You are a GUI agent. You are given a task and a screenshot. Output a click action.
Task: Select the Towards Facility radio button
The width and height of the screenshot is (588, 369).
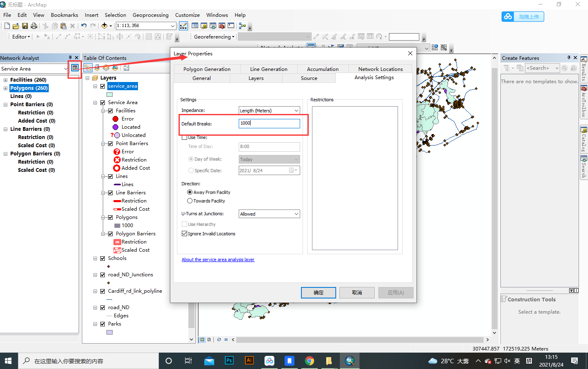tap(189, 200)
